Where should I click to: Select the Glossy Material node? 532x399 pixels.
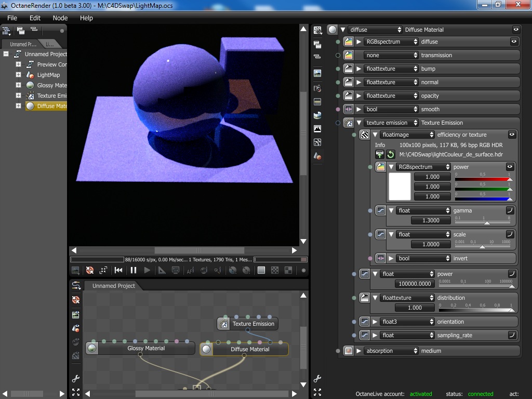(145, 349)
